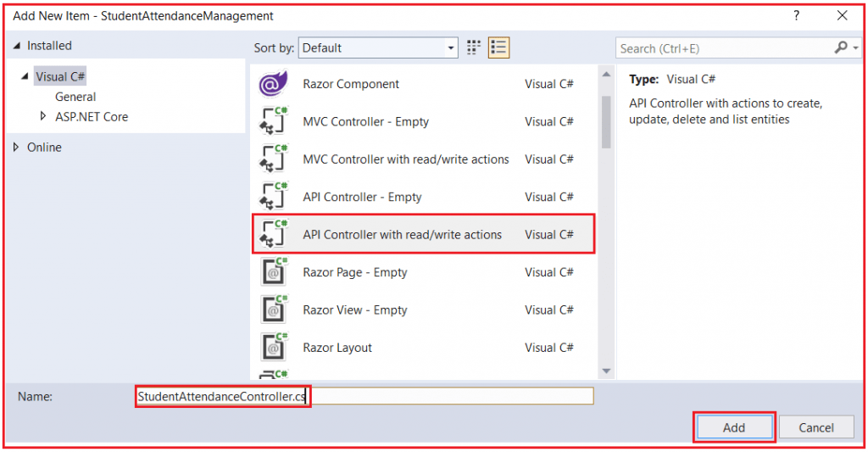Viewport: 868px width, 452px height.
Task: Click the Razor Component template icon
Action: [x=274, y=84]
